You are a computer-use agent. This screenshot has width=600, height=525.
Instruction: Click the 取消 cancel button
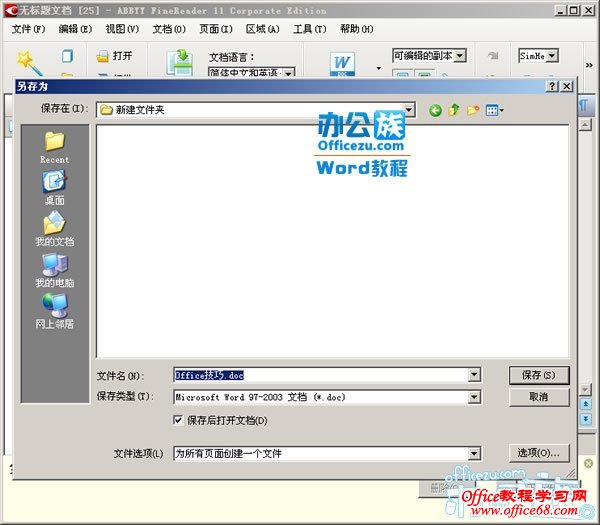point(539,397)
